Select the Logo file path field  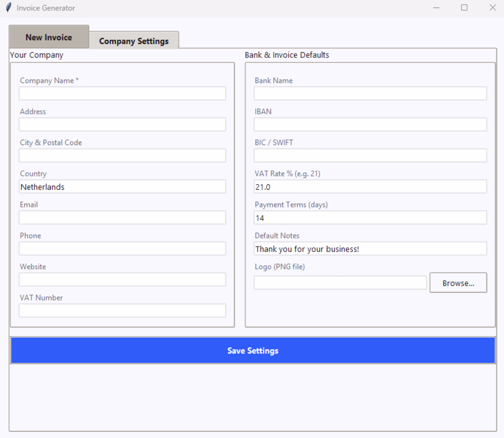tap(340, 283)
